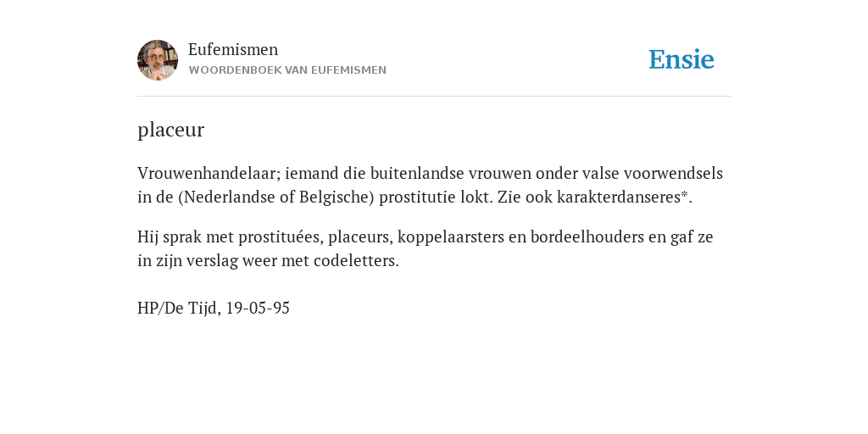
Task: Click the example sentence starting with Hij sprak
Action: click(x=426, y=248)
